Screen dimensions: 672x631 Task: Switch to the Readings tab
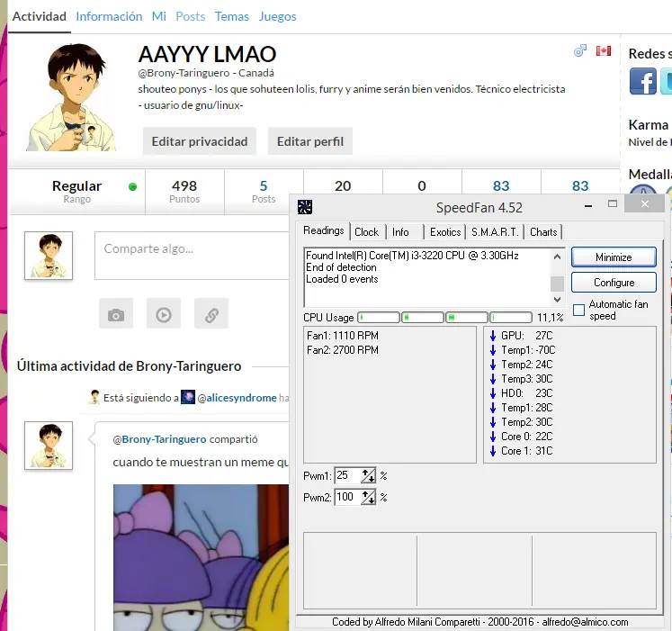pyautogui.click(x=324, y=230)
